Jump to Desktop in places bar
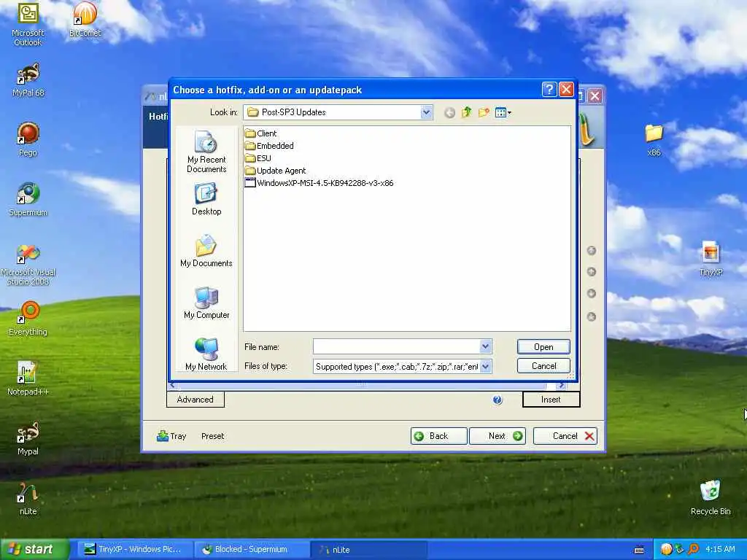This screenshot has height=560, width=747. (206, 200)
